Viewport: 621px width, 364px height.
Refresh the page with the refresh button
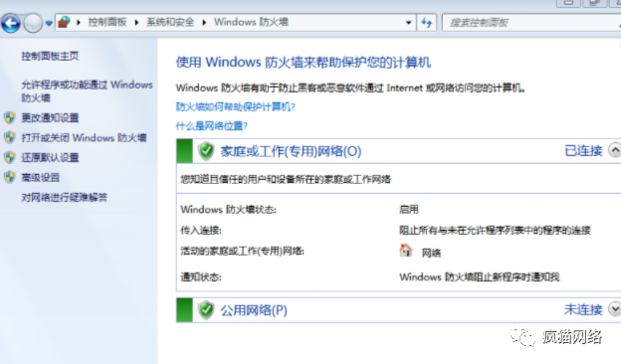(427, 23)
